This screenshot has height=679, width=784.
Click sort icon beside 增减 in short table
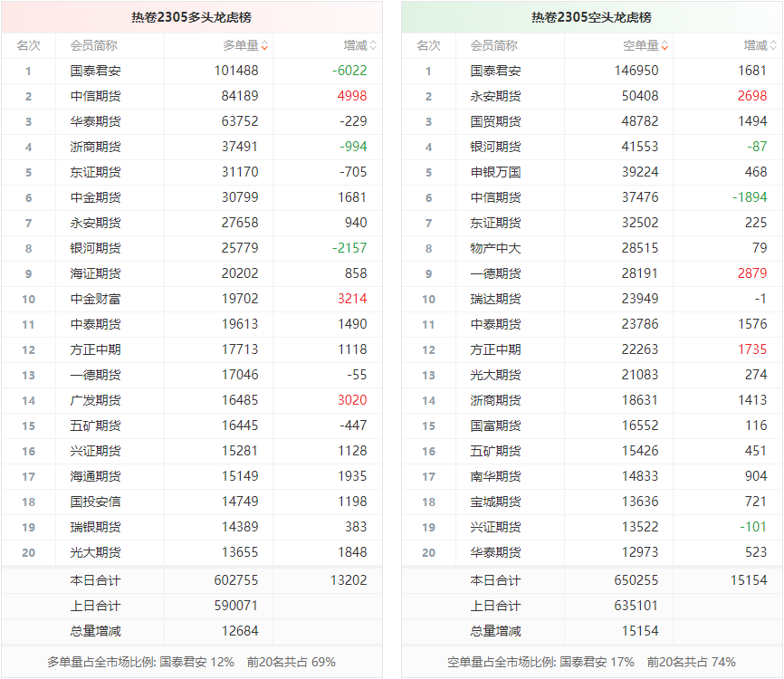click(773, 45)
